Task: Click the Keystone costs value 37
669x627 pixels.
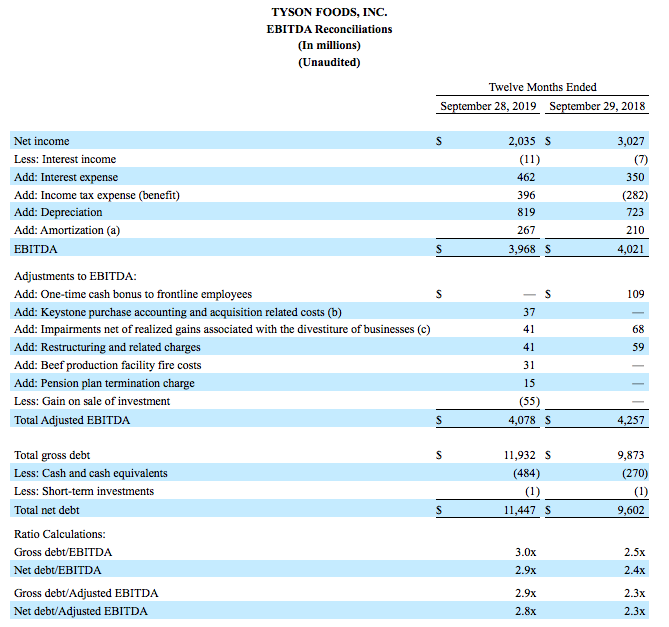Action: pyautogui.click(x=529, y=312)
